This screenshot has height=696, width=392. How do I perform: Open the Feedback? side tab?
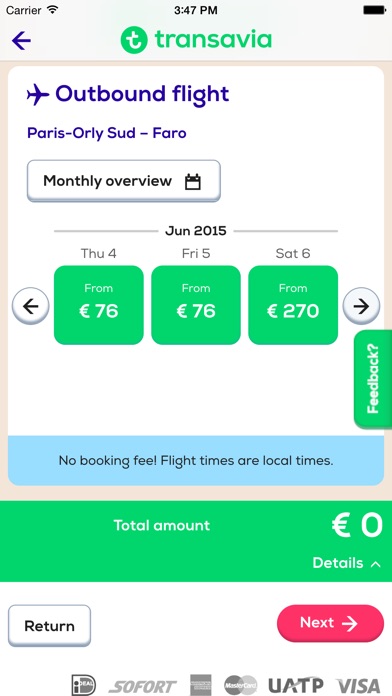tap(373, 379)
